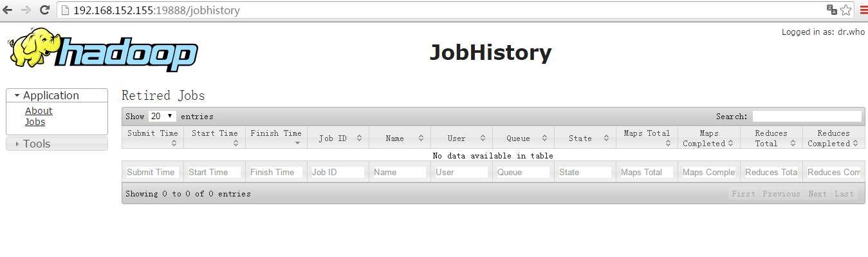Viewport: 868px width, 257px height.
Task: Sort table by User column
Action: coord(461,137)
